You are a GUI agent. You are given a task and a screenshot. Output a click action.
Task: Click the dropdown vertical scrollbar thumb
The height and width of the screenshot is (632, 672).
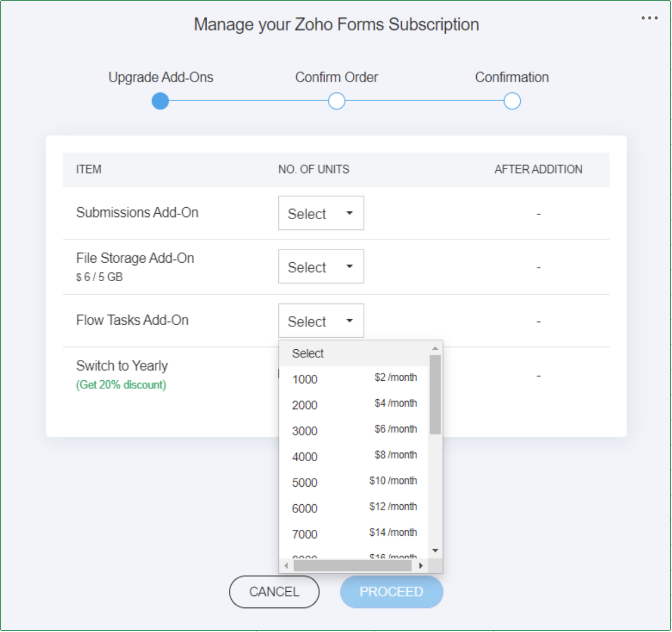tap(435, 395)
